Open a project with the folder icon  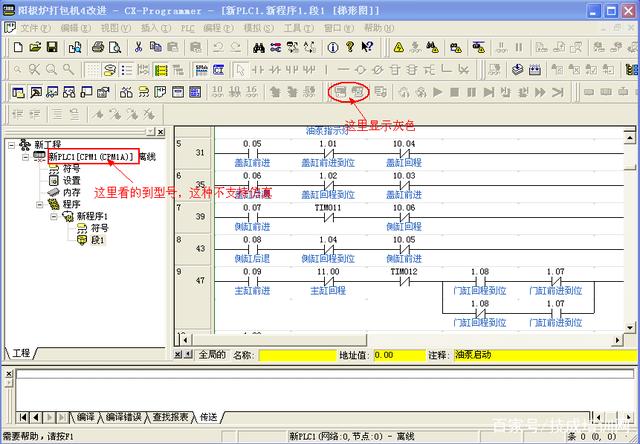pyautogui.click(x=35, y=47)
